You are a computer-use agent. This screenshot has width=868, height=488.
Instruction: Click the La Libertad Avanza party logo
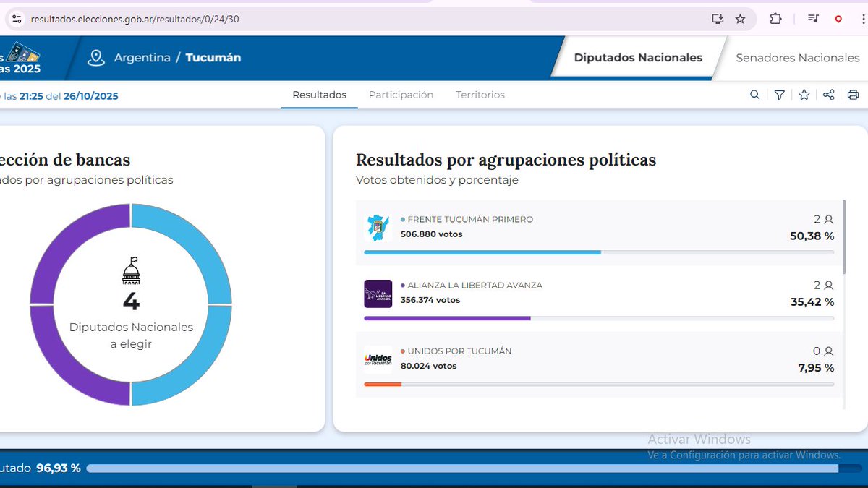pyautogui.click(x=378, y=294)
